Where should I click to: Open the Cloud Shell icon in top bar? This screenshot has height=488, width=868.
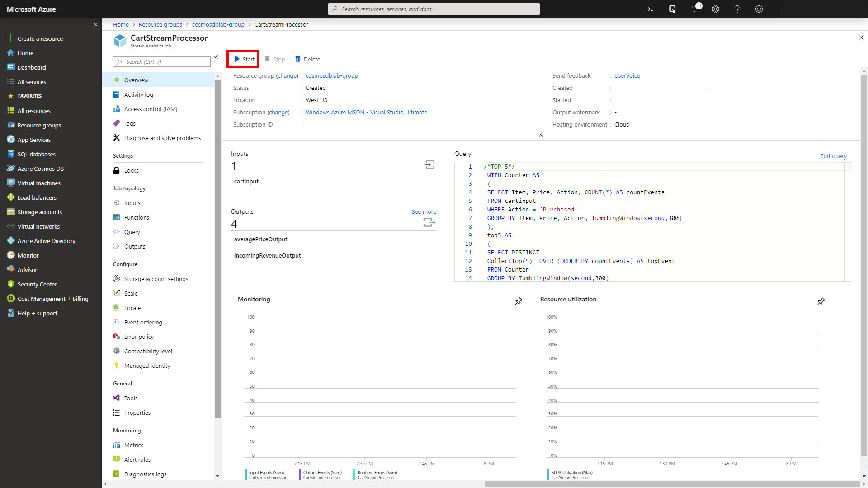tap(651, 9)
